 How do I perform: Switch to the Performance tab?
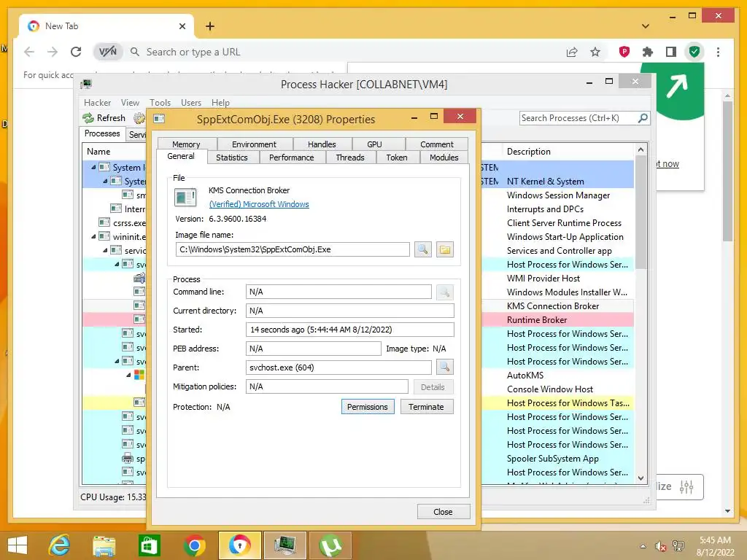point(292,157)
